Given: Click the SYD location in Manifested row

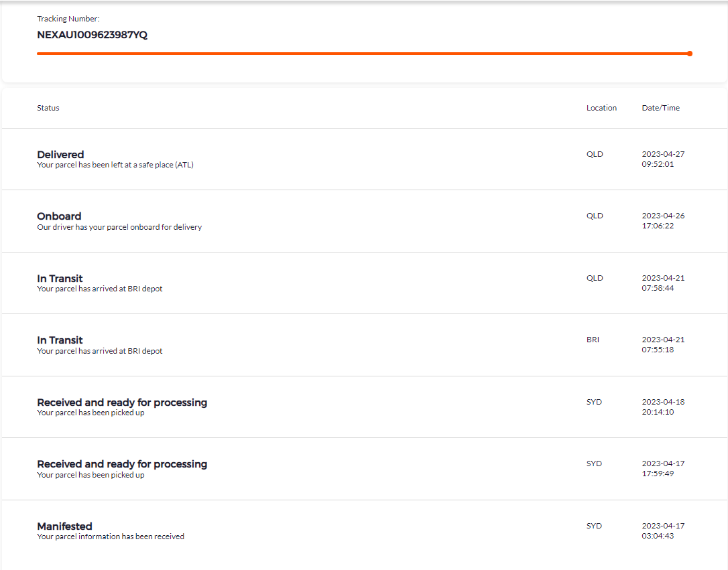Looking at the screenshot, I should 594,526.
